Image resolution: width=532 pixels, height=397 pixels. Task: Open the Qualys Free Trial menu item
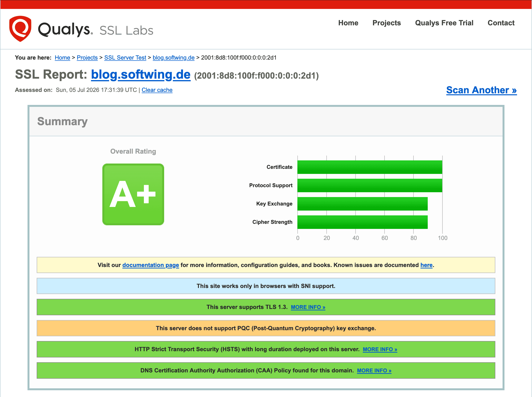click(x=444, y=23)
